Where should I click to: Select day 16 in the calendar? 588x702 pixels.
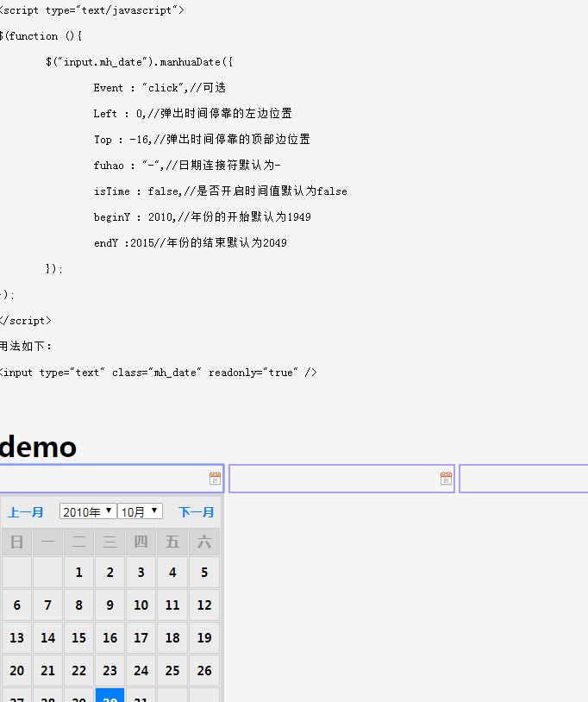[x=110, y=637]
